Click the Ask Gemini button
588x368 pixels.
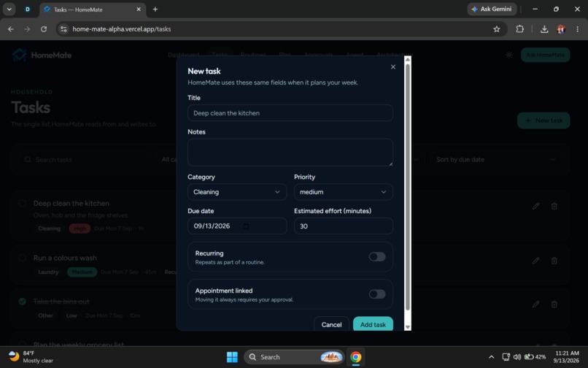(492, 9)
